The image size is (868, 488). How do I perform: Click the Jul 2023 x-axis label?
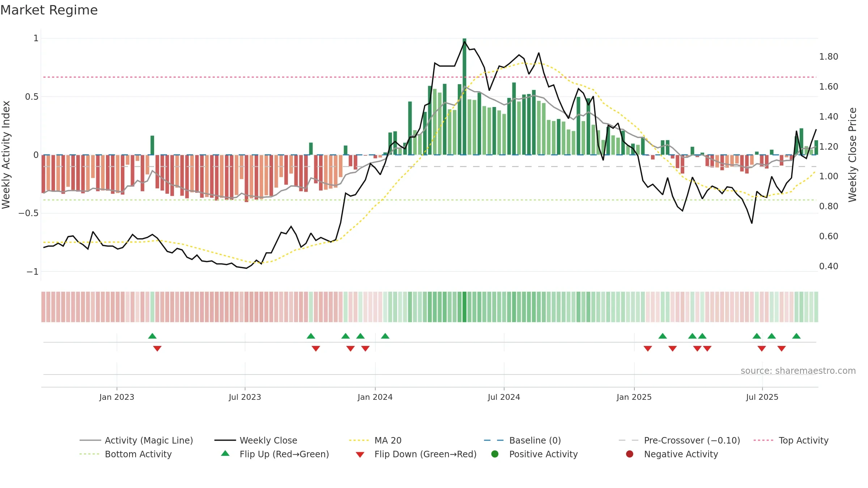point(245,397)
